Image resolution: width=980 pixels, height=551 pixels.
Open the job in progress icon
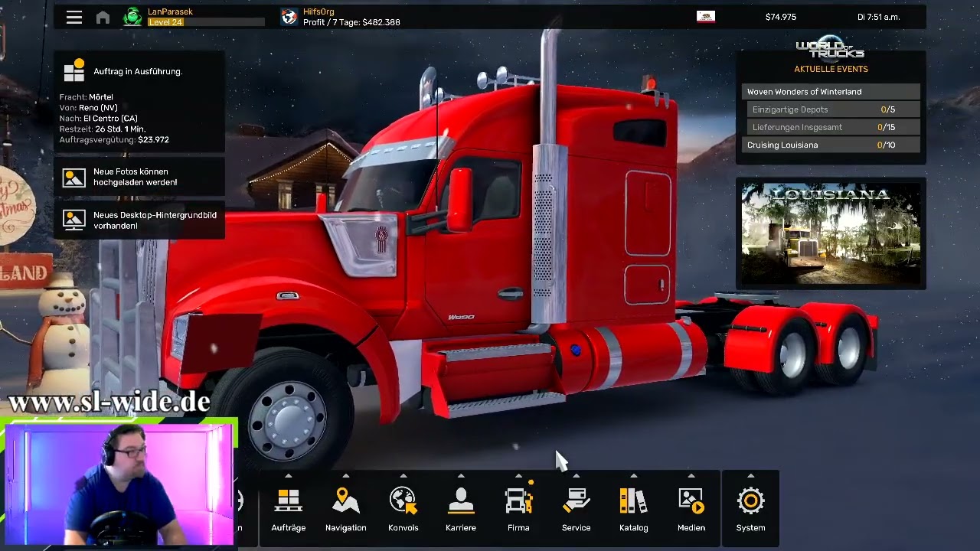(x=74, y=70)
